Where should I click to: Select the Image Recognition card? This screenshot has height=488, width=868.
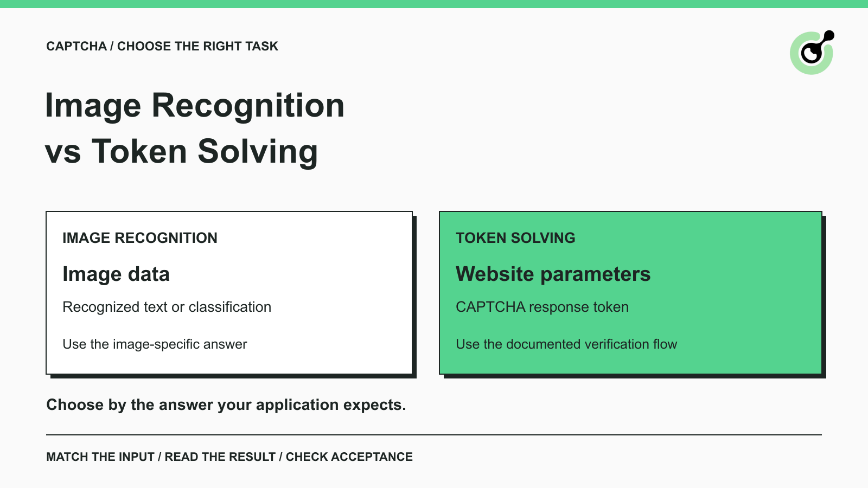coord(229,293)
